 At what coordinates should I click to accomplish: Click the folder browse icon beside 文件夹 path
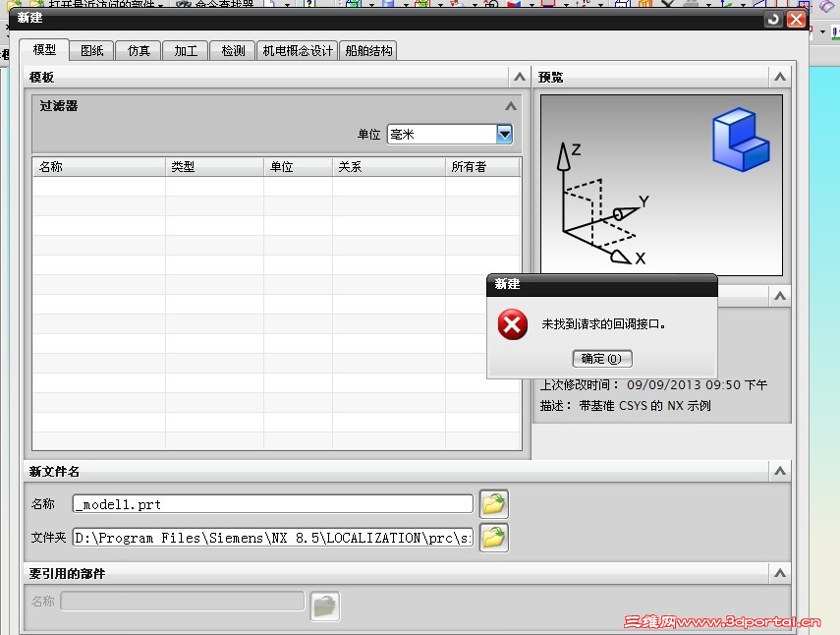click(x=494, y=538)
